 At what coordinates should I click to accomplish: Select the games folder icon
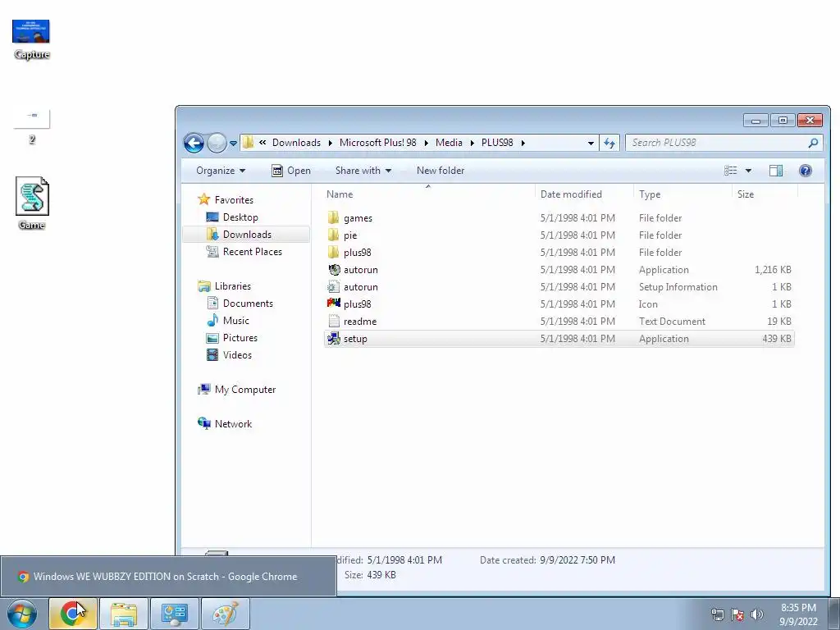click(x=333, y=218)
